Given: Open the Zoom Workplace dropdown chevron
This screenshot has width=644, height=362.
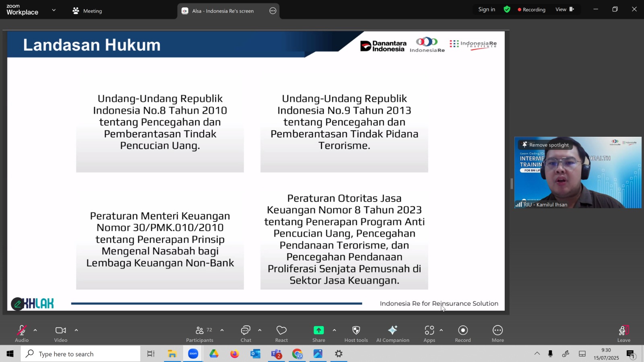Looking at the screenshot, I should point(54,10).
